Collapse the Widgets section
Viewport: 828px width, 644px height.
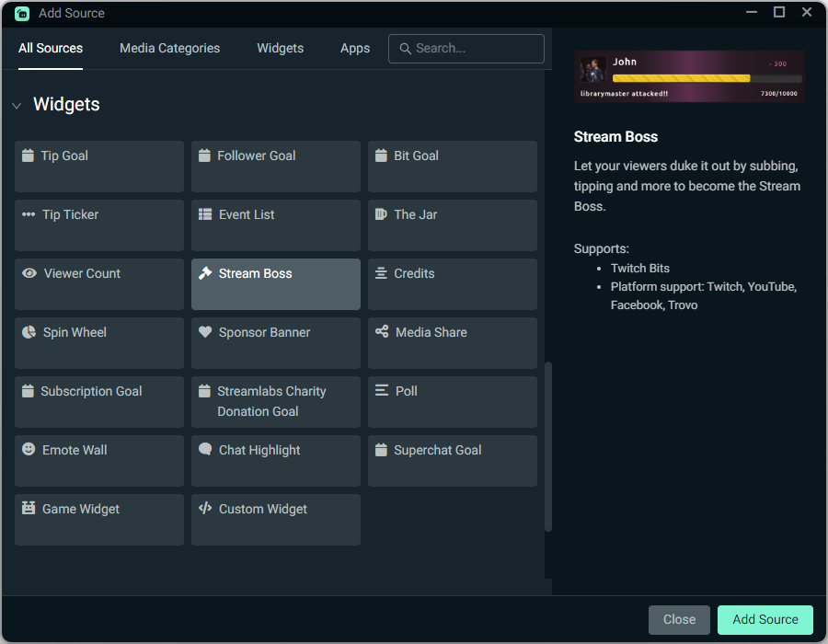pyautogui.click(x=17, y=105)
